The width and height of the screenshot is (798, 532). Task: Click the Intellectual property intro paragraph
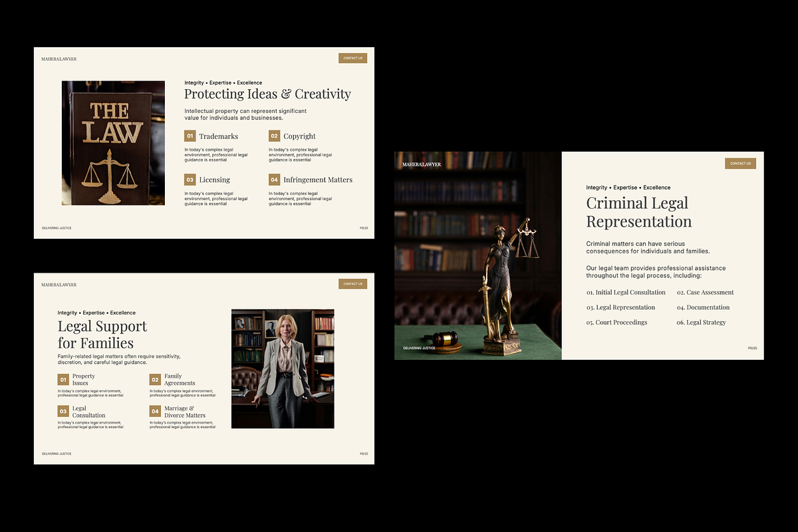click(245, 114)
